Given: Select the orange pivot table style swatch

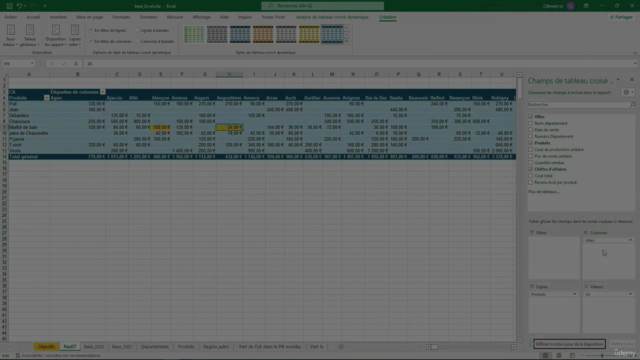Looking at the screenshot, I should point(263,34).
